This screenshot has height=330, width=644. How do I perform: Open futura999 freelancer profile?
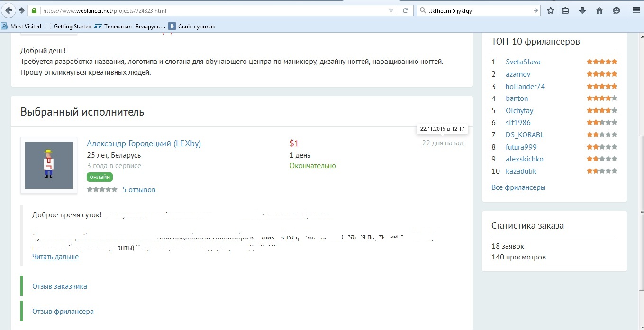coord(521,147)
